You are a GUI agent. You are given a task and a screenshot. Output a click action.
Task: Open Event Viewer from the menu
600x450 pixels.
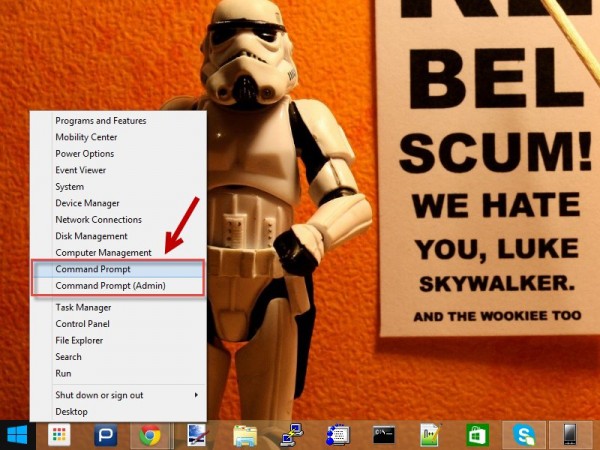[x=80, y=170]
